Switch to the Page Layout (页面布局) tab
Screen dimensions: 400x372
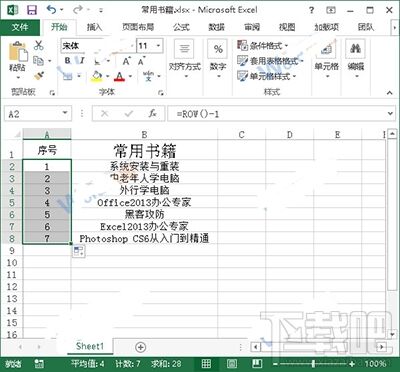click(138, 27)
